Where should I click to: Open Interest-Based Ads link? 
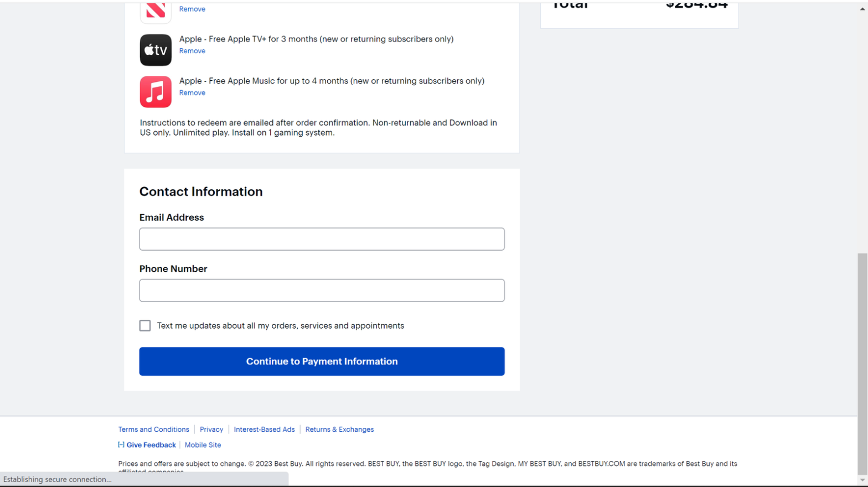(264, 429)
